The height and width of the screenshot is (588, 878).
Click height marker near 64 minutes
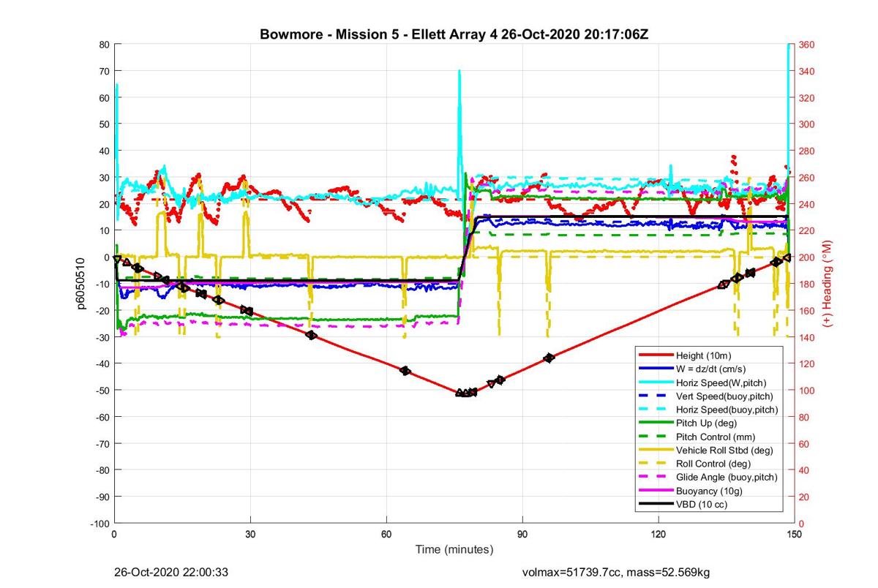405,371
